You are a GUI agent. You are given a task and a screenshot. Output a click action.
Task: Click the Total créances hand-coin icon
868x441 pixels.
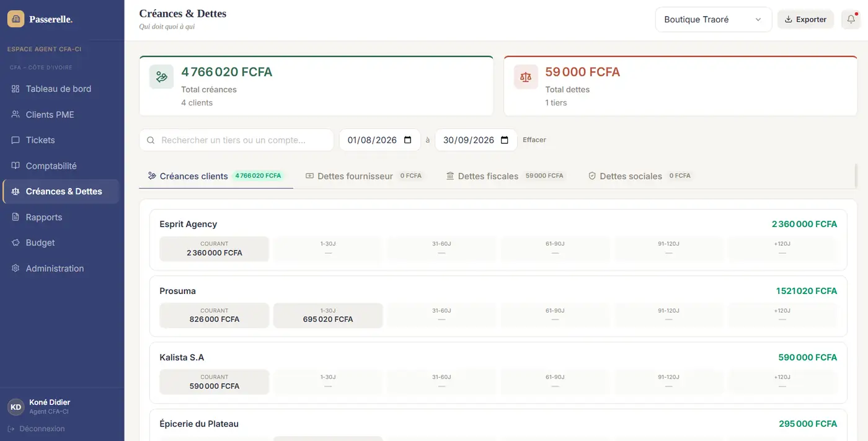click(x=162, y=77)
